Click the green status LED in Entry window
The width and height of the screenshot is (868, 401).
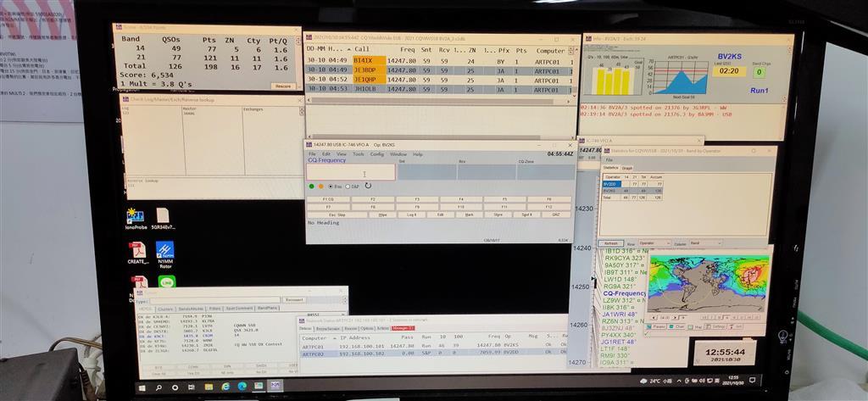[312, 187]
